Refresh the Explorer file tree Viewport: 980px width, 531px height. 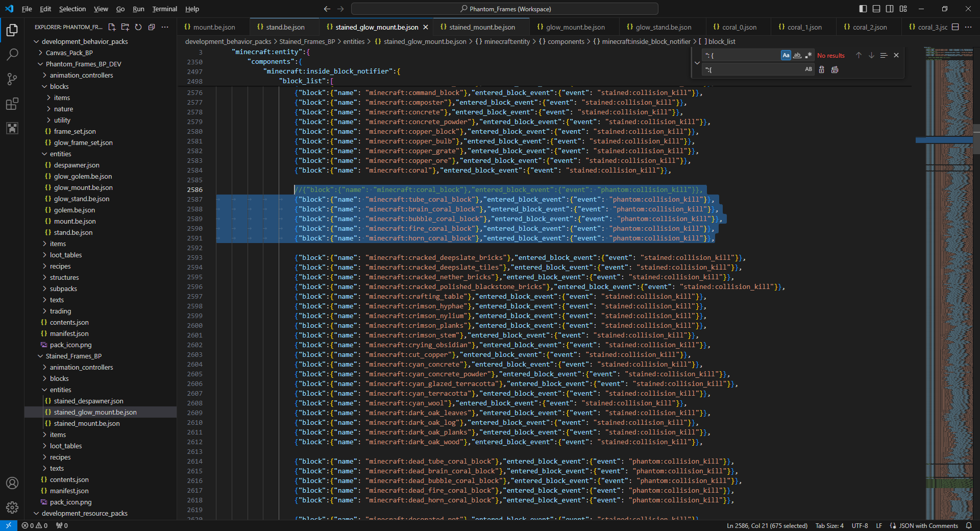(x=138, y=27)
